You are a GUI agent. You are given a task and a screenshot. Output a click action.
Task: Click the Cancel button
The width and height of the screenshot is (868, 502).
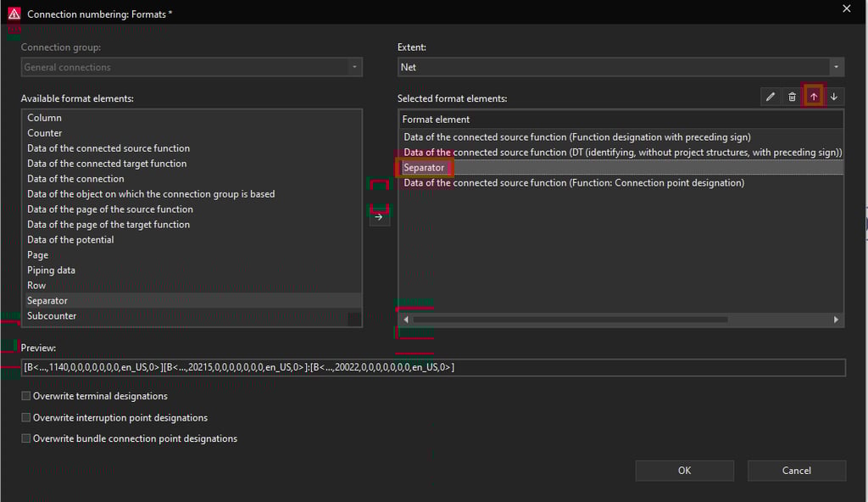(x=797, y=471)
